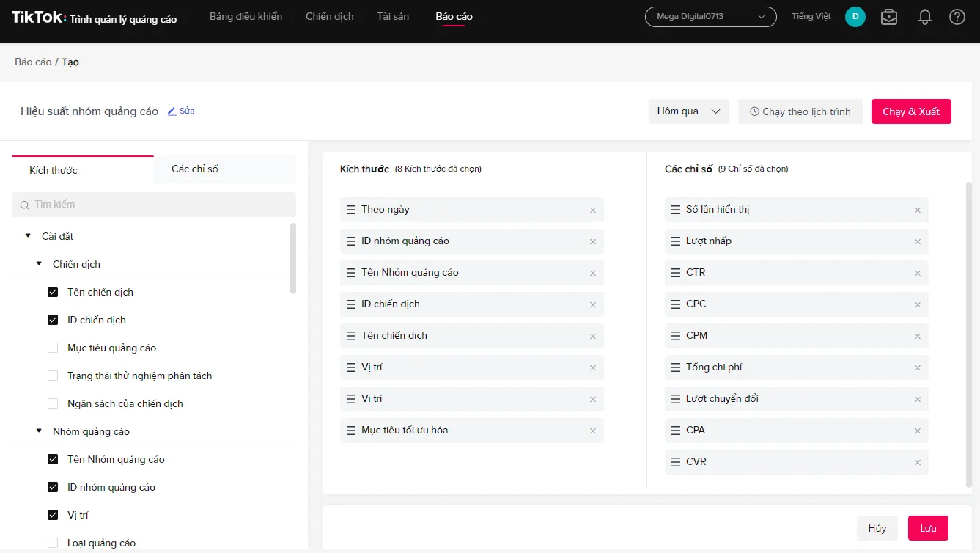Viewport: 980px width, 553px height.
Task: Remove the CPM metric
Action: (x=918, y=337)
